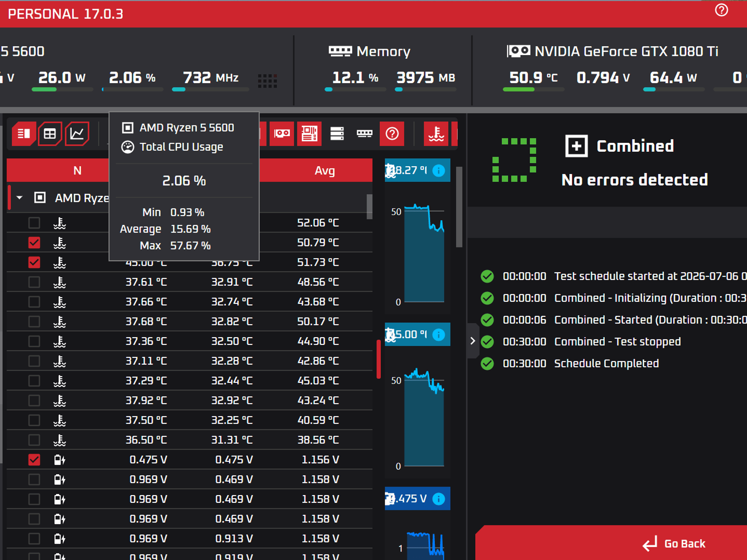Toggle the motherboard sensor filter icon
This screenshot has height=560, width=747.
(x=309, y=134)
